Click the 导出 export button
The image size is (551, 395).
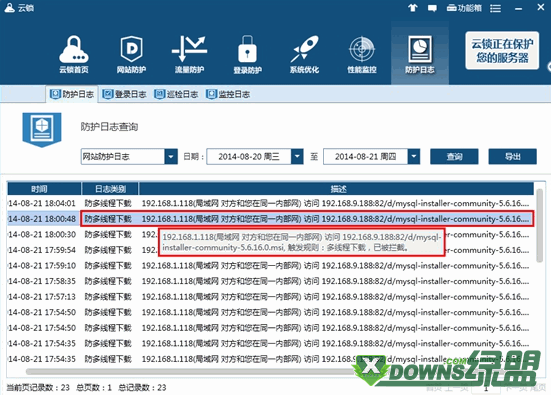point(512,156)
